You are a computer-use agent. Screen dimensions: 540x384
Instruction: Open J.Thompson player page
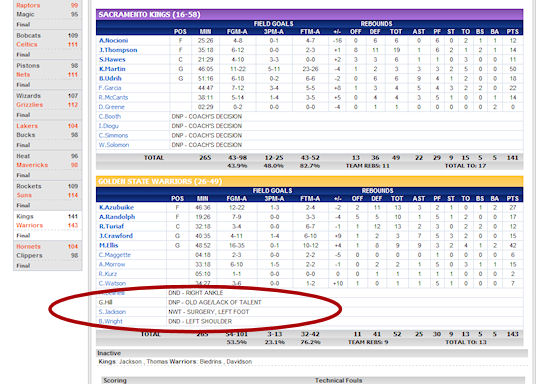pyautogui.click(x=118, y=50)
